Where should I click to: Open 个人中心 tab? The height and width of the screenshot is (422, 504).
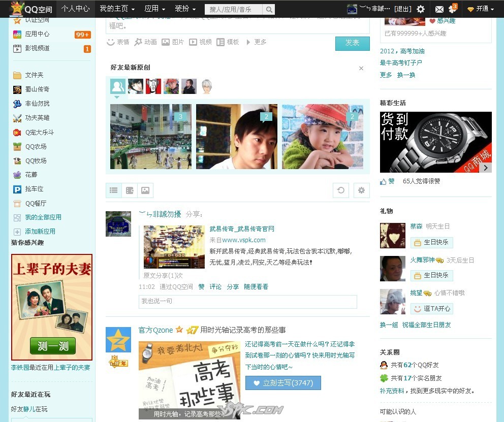76,9
